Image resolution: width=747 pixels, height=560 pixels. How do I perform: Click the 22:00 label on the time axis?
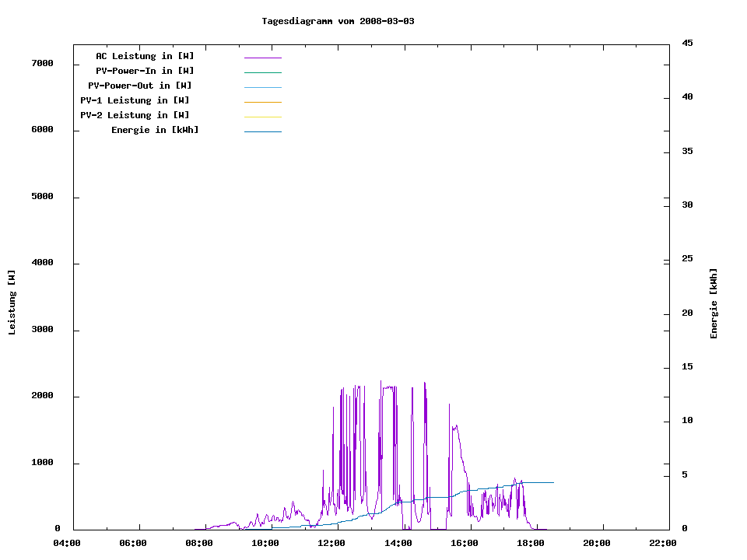point(663,543)
